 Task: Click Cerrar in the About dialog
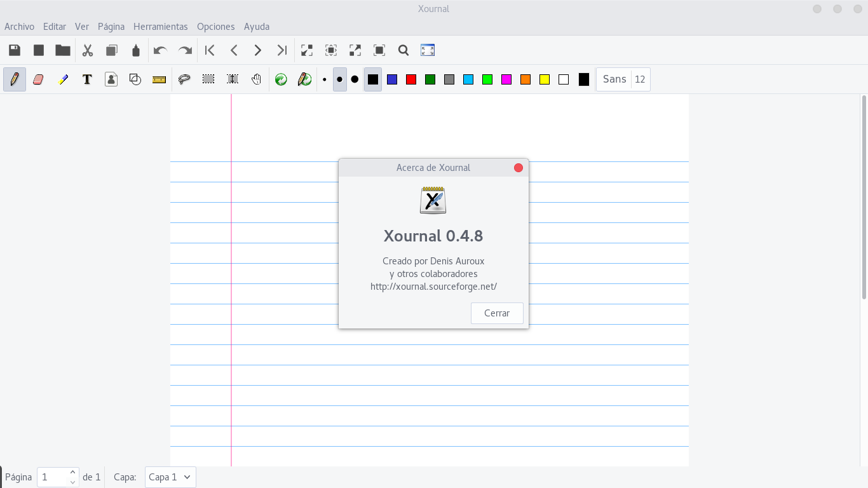click(497, 313)
